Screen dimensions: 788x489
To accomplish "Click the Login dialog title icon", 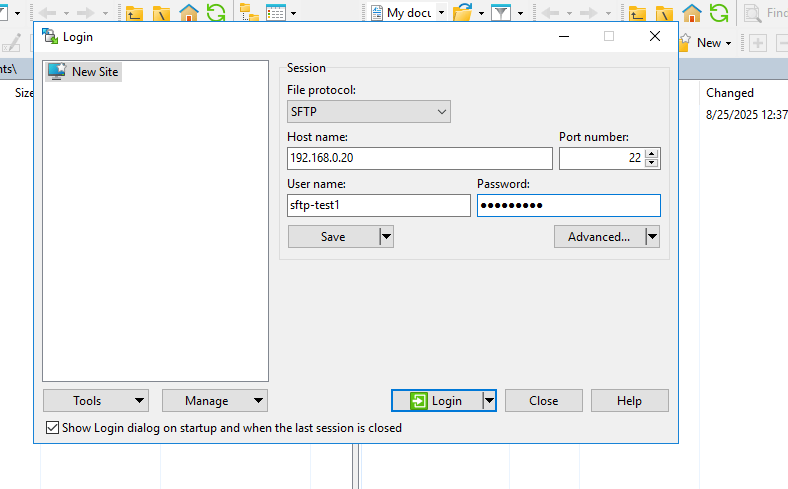I will (50, 36).
